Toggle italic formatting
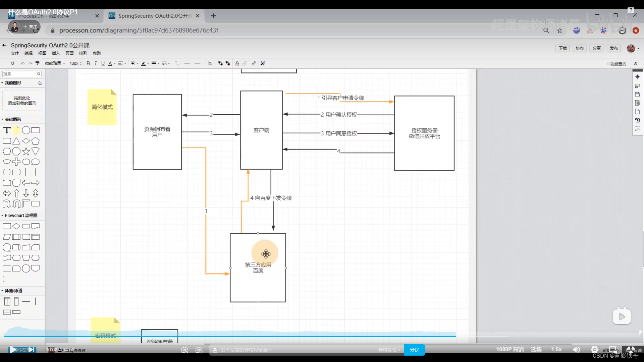This screenshot has height=362, width=644. (96, 63)
